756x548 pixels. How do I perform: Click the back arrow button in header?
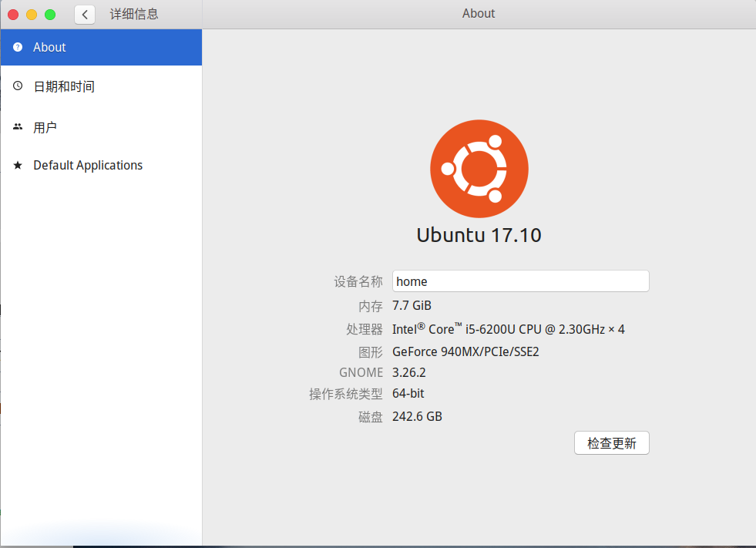click(85, 15)
